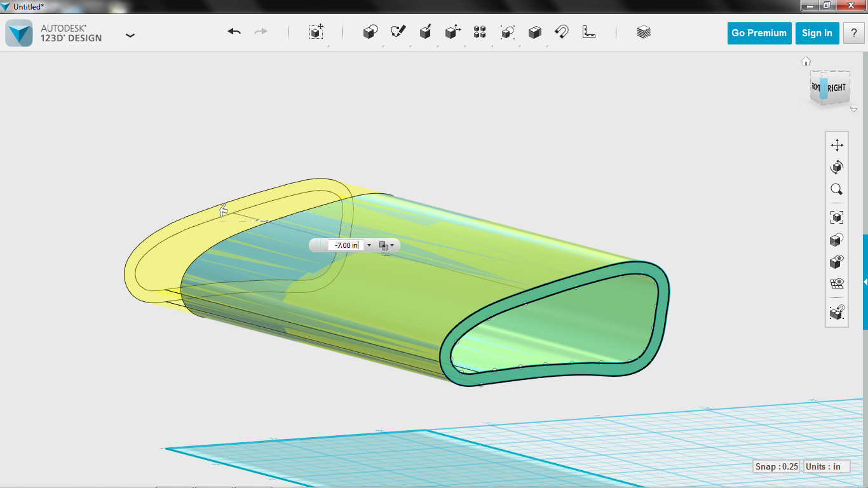Redo the undone action
Viewport: 868px width, 488px height.
pyautogui.click(x=261, y=32)
